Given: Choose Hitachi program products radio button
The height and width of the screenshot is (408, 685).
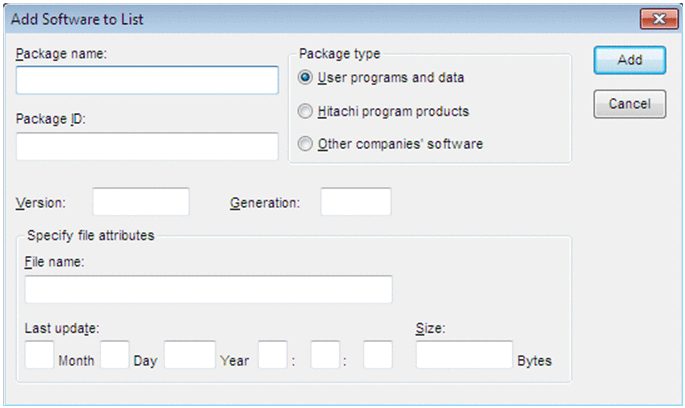Looking at the screenshot, I should (306, 111).
